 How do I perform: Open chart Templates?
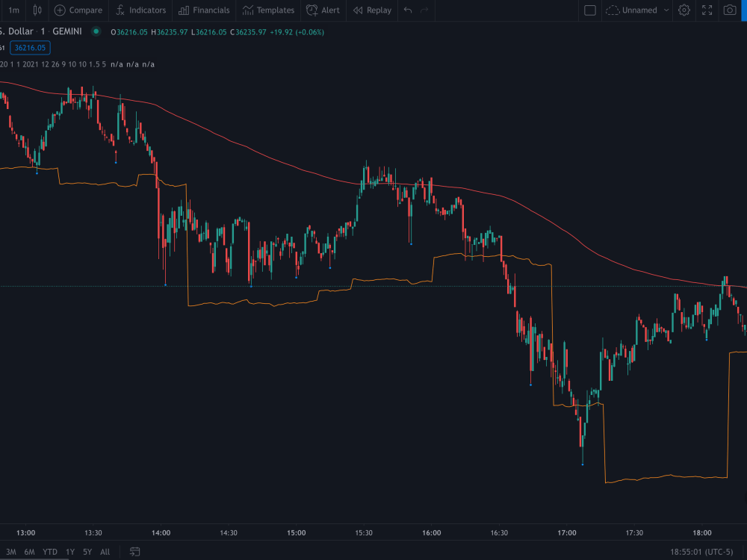click(267, 10)
